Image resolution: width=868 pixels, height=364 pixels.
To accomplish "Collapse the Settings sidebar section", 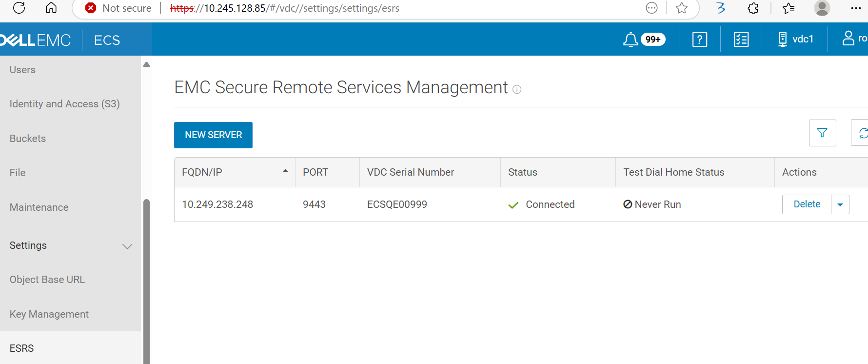I will click(x=127, y=246).
